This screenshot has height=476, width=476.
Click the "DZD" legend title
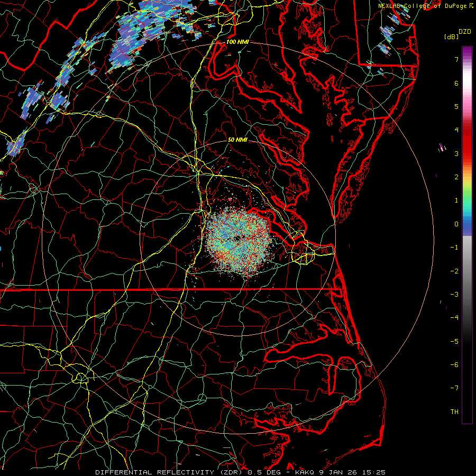[x=464, y=32]
